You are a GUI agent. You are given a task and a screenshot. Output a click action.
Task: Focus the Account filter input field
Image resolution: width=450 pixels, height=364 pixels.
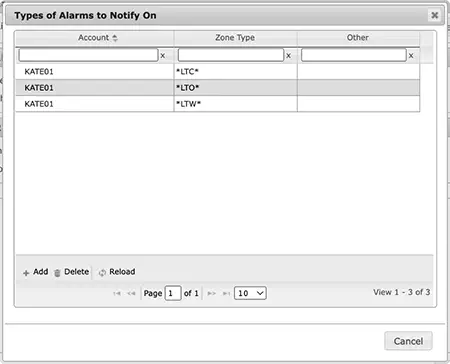coord(88,55)
